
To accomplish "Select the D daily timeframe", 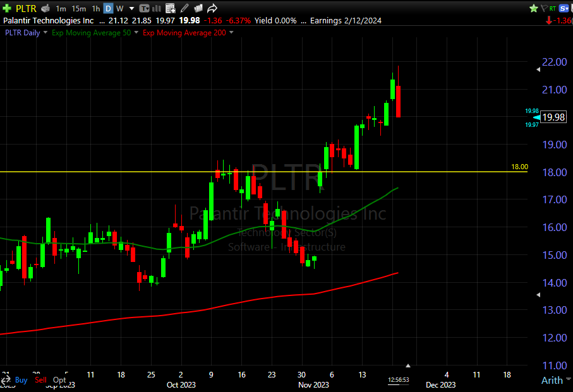I will 108,8.
